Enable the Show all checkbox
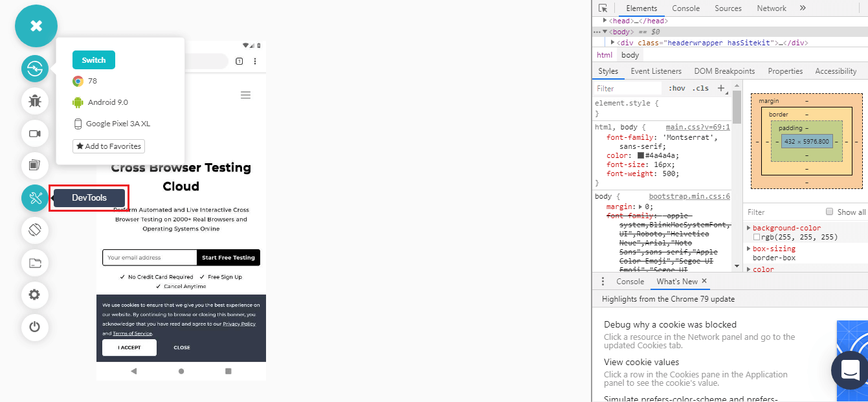The image size is (868, 402). pyautogui.click(x=829, y=212)
